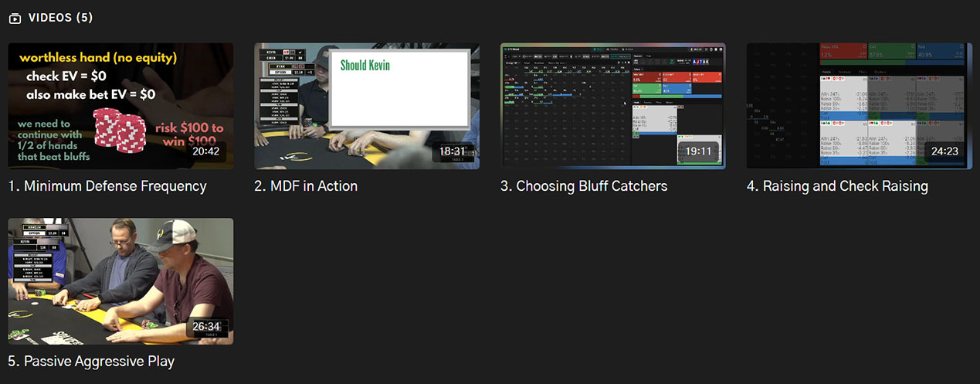Click the title '5. Passive Aggressive Play'
The width and height of the screenshot is (980, 384).
(92, 362)
